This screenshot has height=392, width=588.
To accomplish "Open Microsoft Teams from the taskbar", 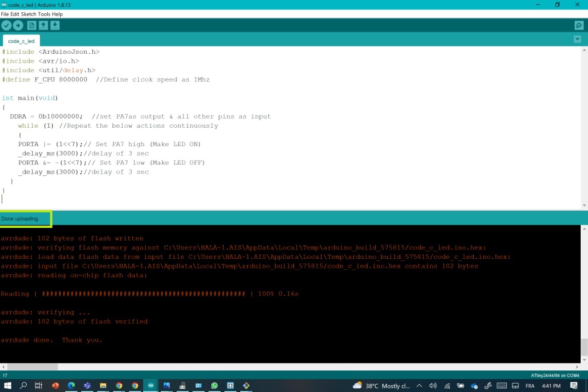I will coord(87,386).
